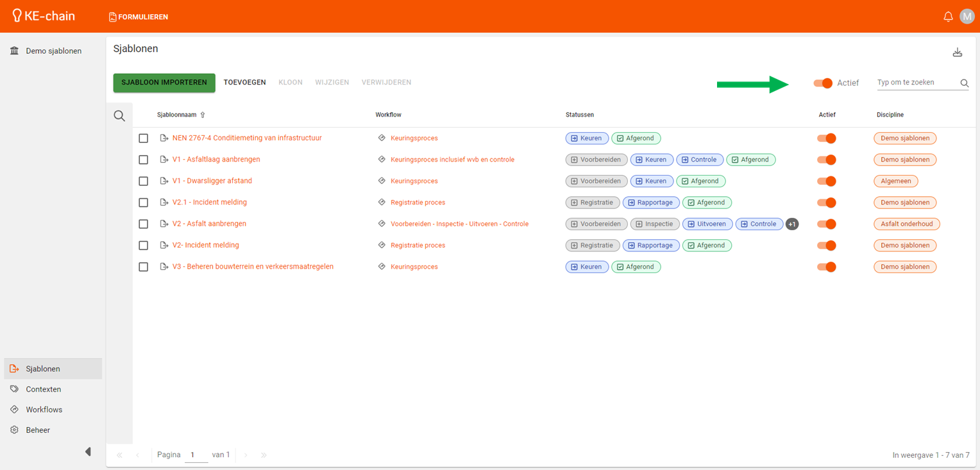Click the page number input field

pos(196,455)
